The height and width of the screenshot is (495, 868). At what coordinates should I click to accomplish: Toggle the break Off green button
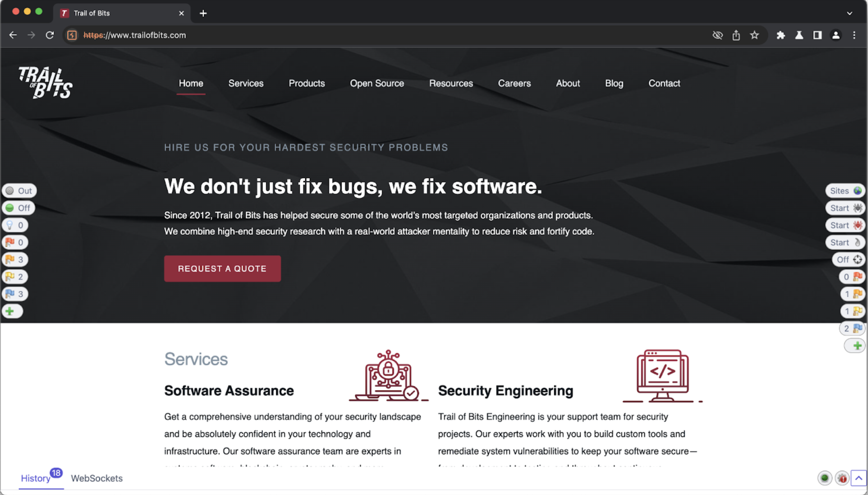coord(19,208)
